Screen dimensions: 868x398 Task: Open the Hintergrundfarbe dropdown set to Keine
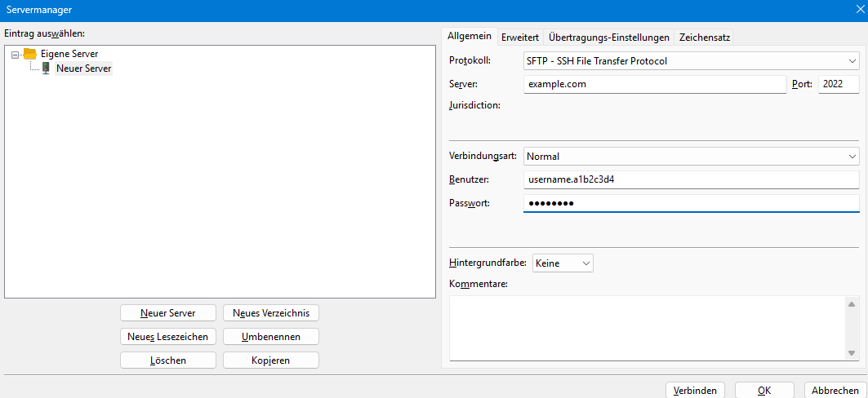click(563, 263)
